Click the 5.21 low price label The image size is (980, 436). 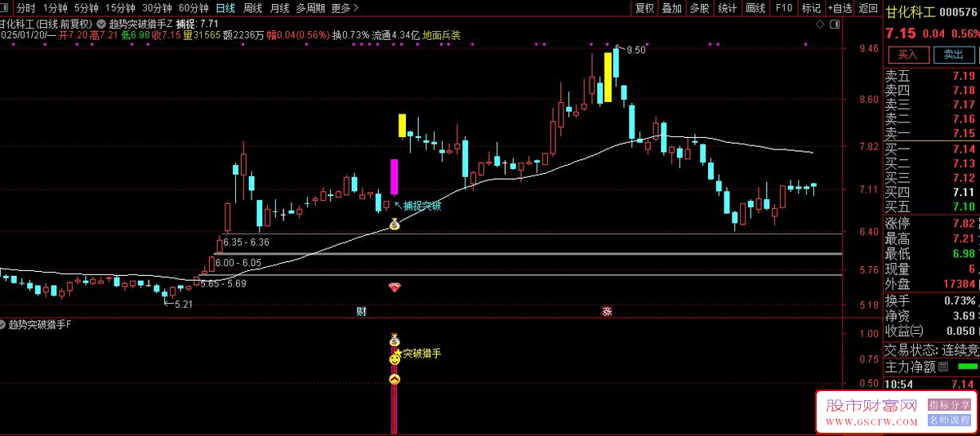click(x=185, y=304)
